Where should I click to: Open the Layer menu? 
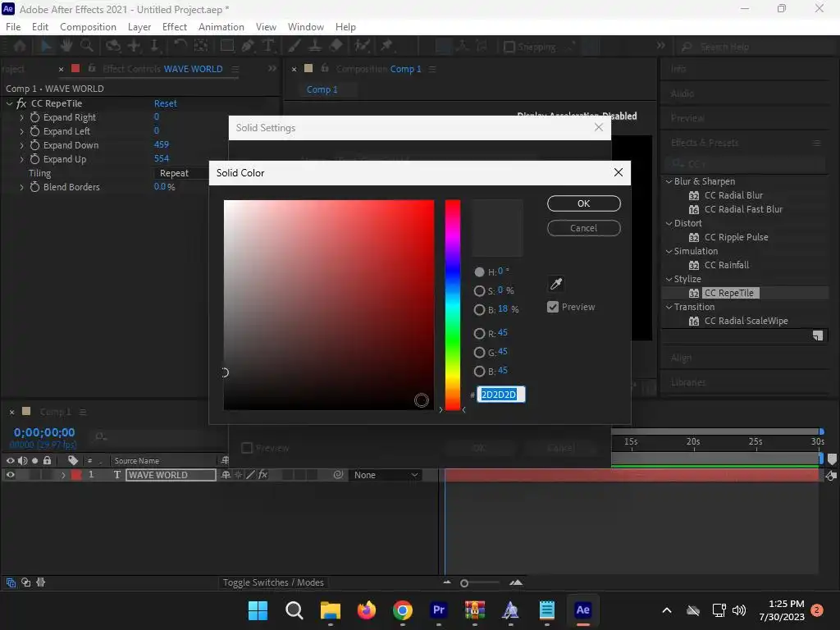coord(139,27)
